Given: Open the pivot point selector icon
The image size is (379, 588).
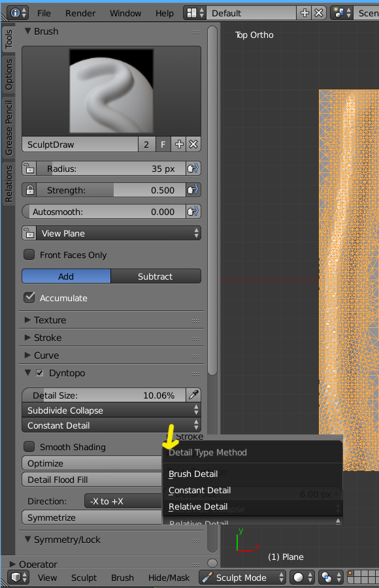Looking at the screenshot, I should pos(331,578).
